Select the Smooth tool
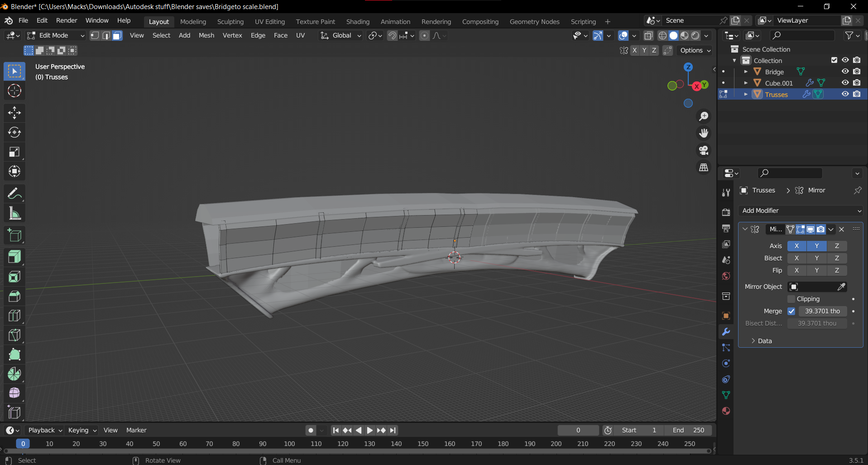The width and height of the screenshot is (868, 465). tap(14, 393)
